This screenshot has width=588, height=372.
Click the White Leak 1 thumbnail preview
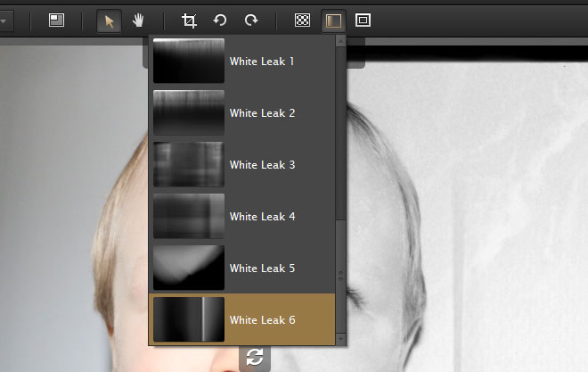[189, 61]
